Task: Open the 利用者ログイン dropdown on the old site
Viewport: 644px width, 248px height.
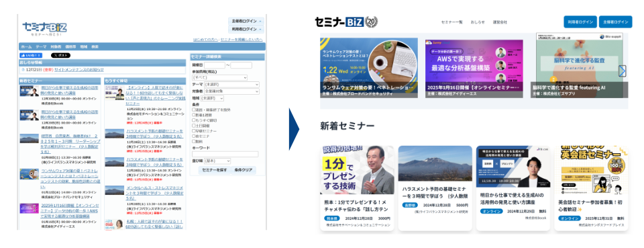Action: pos(246,30)
